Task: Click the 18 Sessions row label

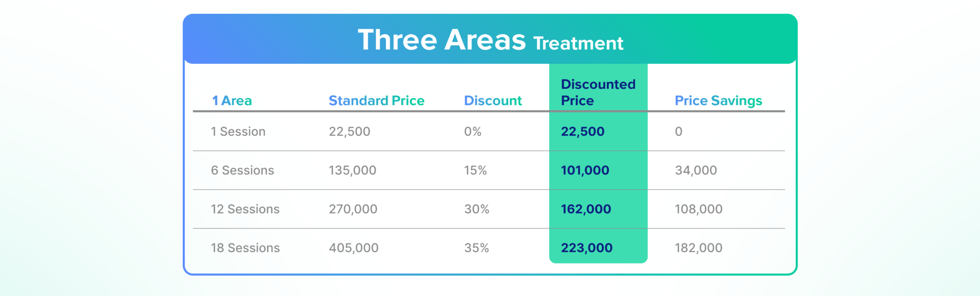Action: (x=245, y=248)
